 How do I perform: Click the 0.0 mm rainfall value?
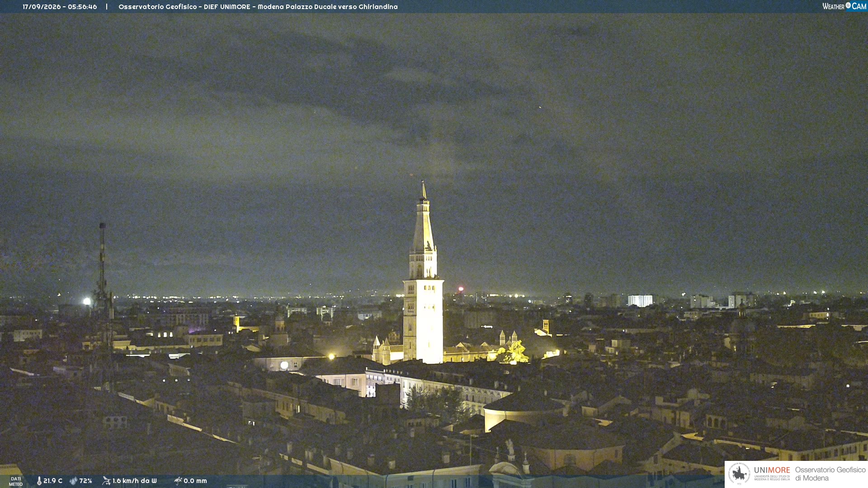(x=195, y=481)
